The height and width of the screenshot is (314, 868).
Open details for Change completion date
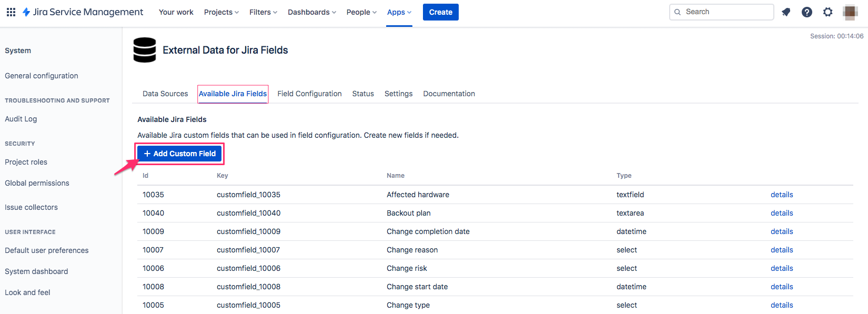[x=782, y=231]
